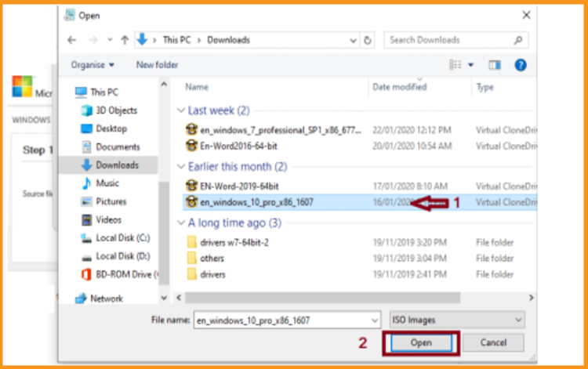
Task: Refresh the Downloads folder view
Action: (x=368, y=40)
